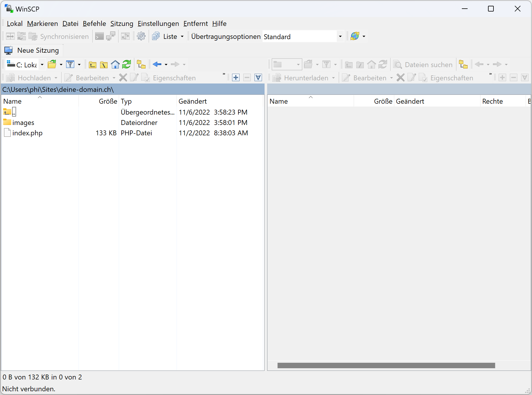Expand the Liste view dropdown arrow
This screenshot has height=395, width=532.
[182, 37]
